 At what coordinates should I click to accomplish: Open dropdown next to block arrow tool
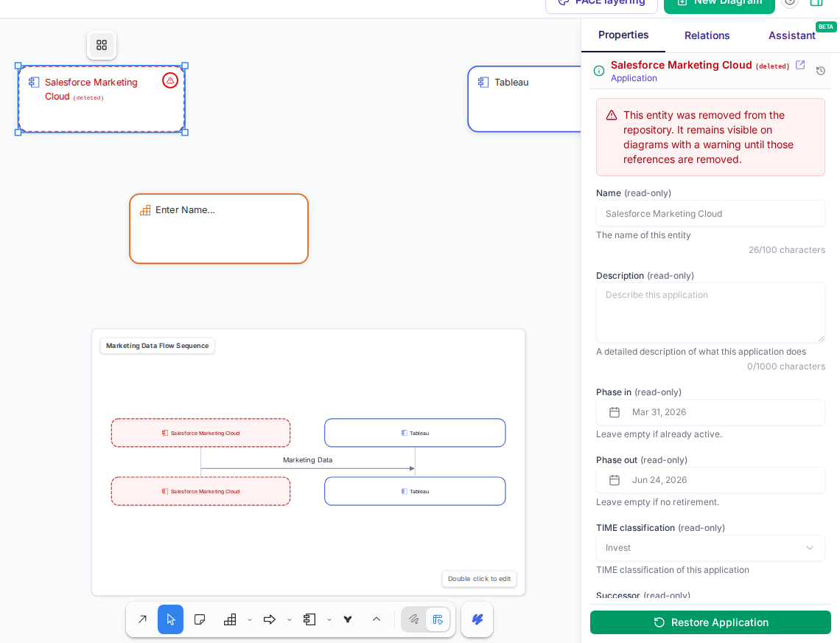coord(290,620)
